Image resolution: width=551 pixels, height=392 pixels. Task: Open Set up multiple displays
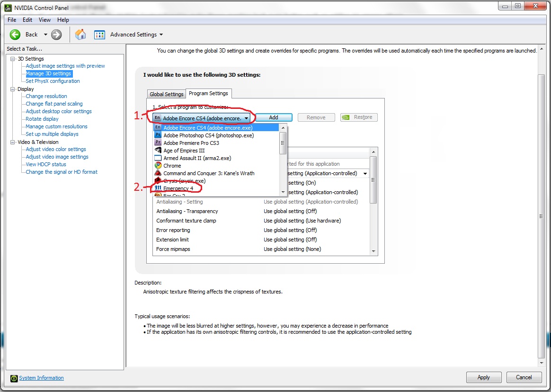click(52, 134)
